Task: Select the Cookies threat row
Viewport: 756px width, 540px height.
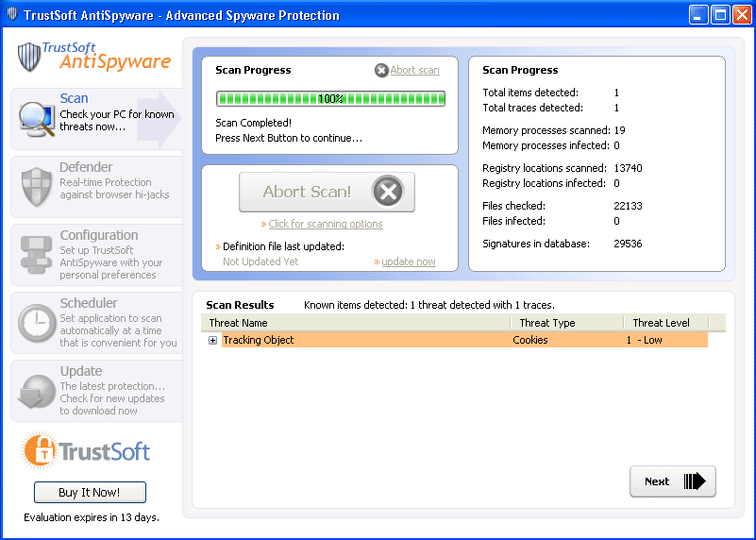Action: (529, 340)
